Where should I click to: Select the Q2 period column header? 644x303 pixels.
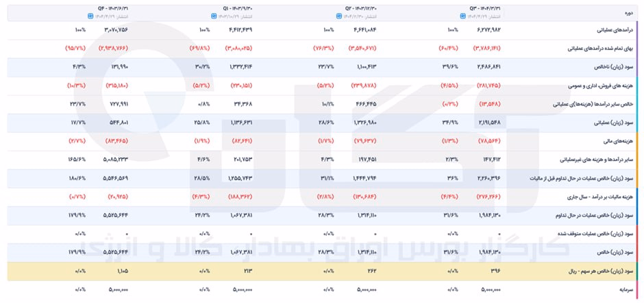(x=360, y=8)
